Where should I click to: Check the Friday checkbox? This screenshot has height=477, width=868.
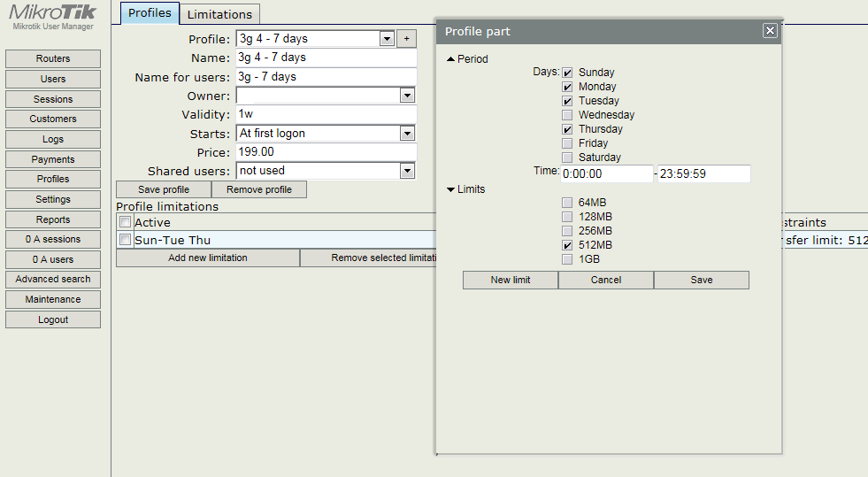(x=567, y=143)
